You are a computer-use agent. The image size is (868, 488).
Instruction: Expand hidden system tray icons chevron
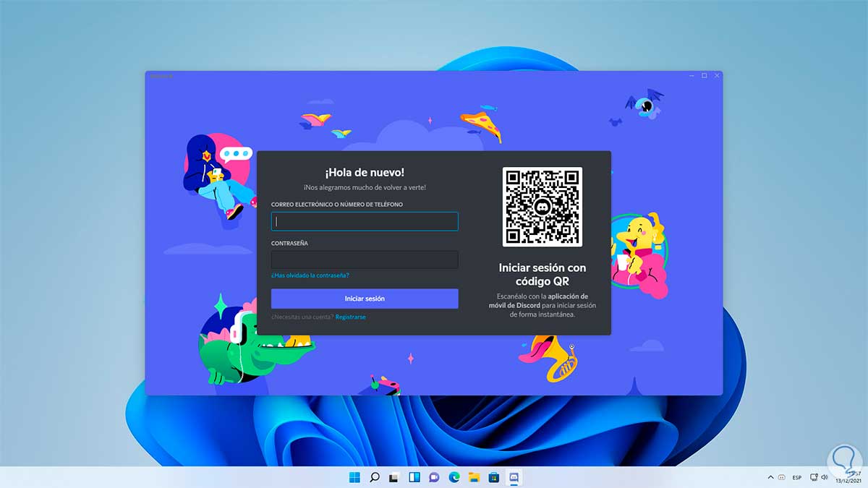click(771, 477)
